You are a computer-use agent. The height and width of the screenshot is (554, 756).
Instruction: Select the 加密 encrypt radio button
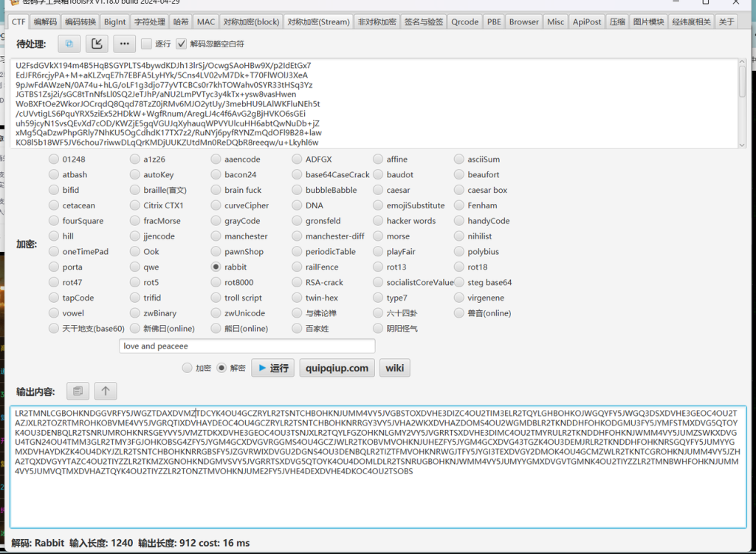click(187, 368)
